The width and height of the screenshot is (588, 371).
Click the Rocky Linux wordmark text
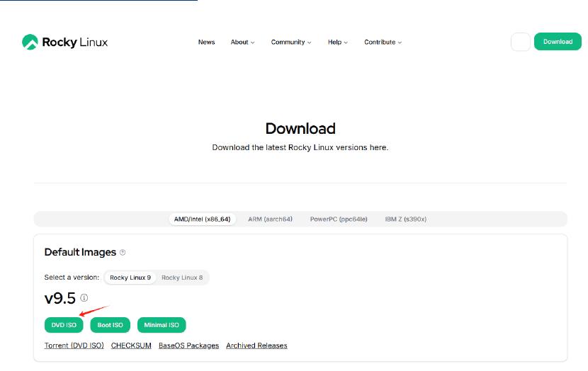coord(74,42)
